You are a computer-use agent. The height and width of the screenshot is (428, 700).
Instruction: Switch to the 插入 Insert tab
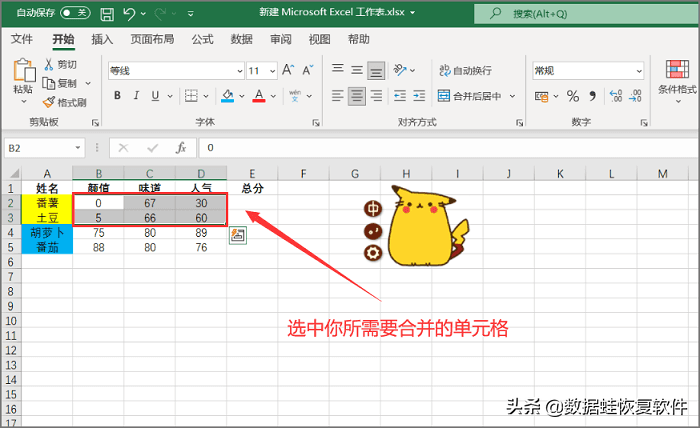(102, 39)
